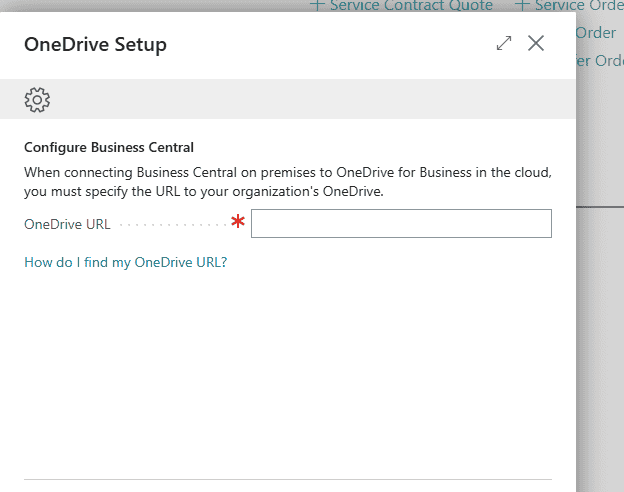Select the Configure Business Central heading

click(109, 147)
